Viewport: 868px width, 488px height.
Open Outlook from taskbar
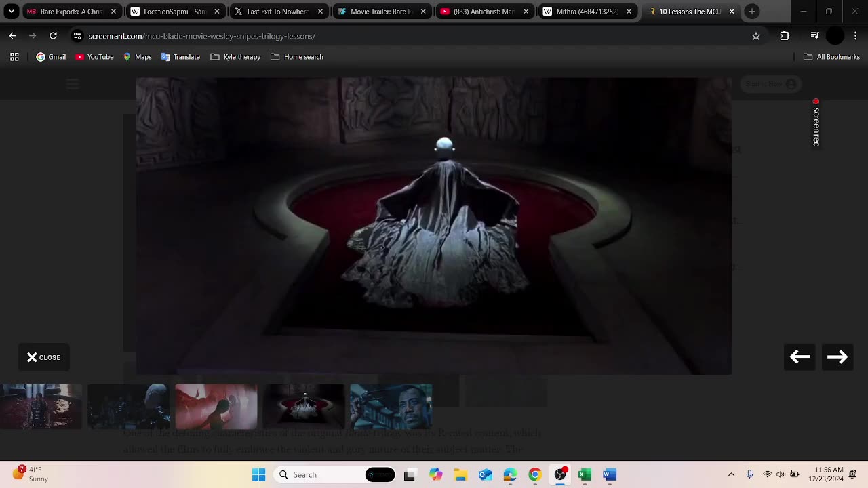pos(486,475)
